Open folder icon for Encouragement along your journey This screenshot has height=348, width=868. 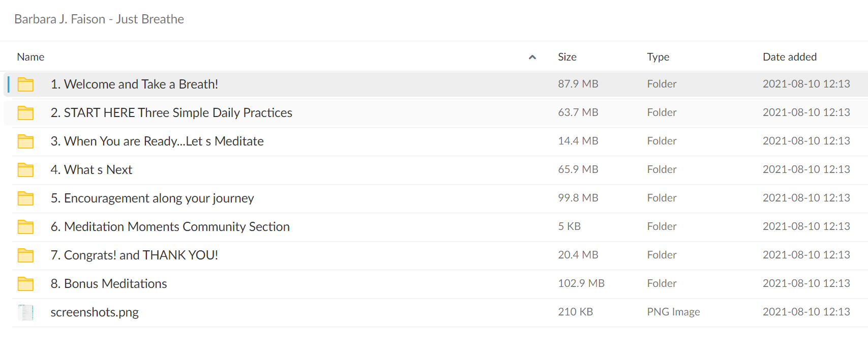(x=25, y=198)
